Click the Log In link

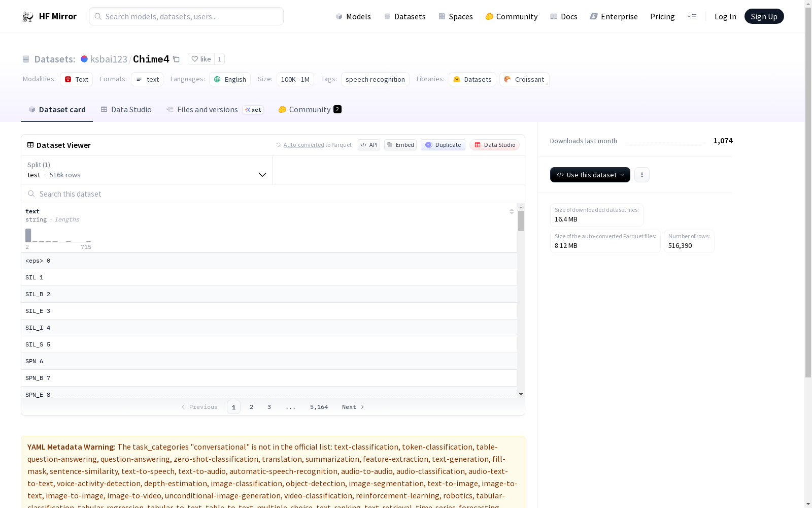(x=725, y=16)
